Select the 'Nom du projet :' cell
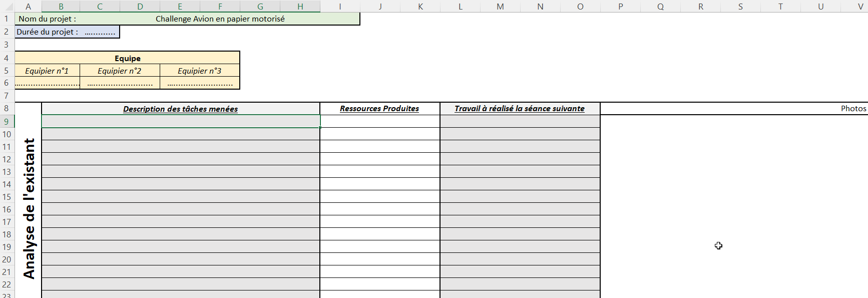 click(x=47, y=19)
